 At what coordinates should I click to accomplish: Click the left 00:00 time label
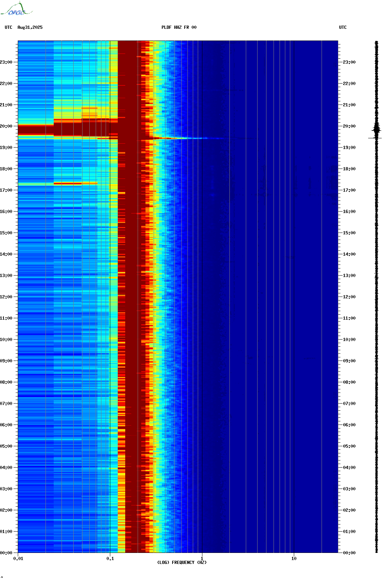click(x=6, y=553)
